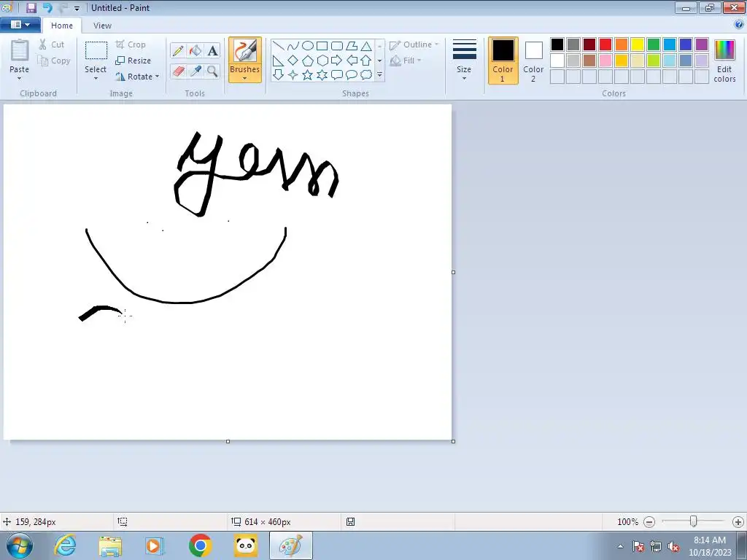The width and height of the screenshot is (747, 560).
Task: Open the Size line thickness dropdown
Action: [464, 61]
